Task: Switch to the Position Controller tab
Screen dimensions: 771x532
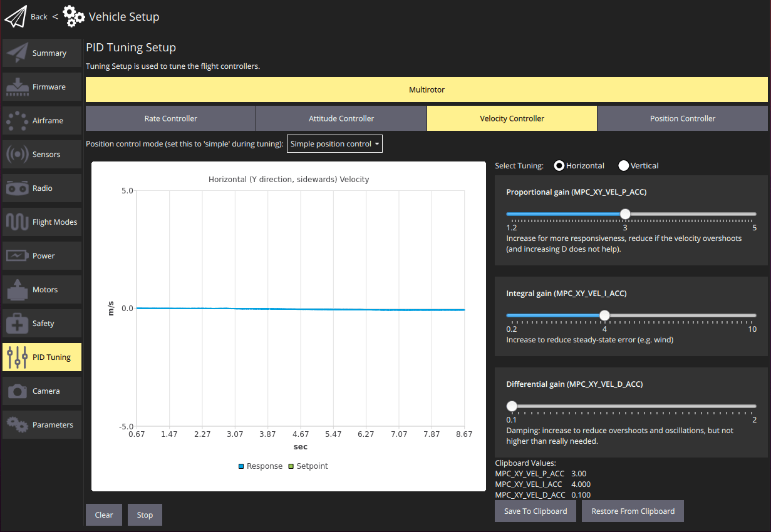Action: click(x=682, y=118)
